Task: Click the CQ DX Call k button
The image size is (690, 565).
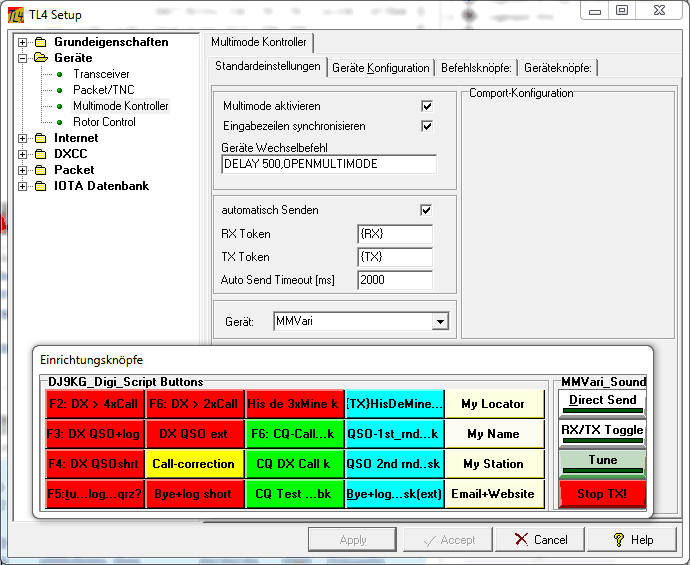Action: click(294, 464)
